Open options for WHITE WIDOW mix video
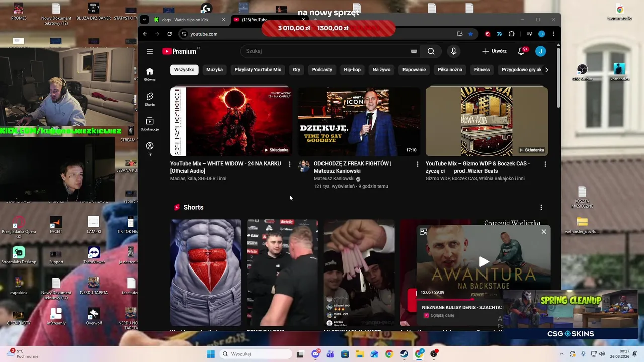 [x=289, y=164]
